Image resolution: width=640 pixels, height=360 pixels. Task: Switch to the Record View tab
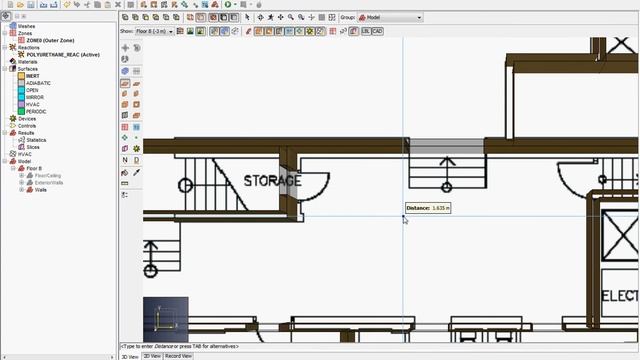178,356
